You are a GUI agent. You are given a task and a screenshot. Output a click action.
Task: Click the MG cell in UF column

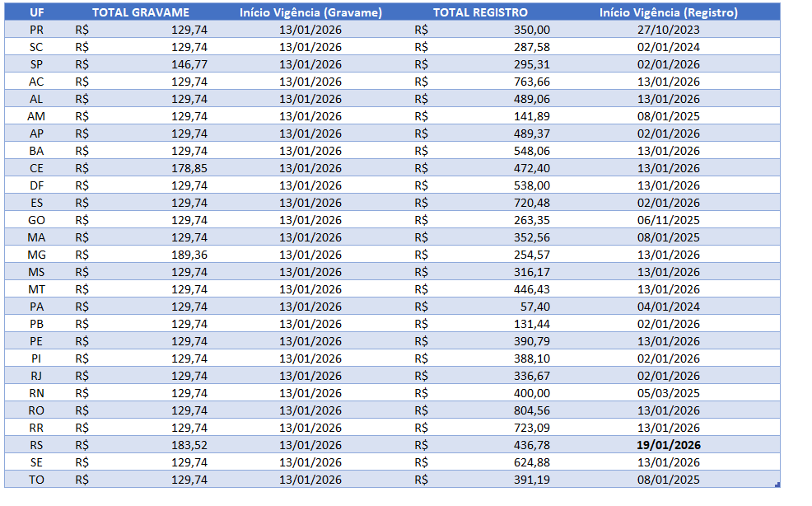tap(36, 255)
